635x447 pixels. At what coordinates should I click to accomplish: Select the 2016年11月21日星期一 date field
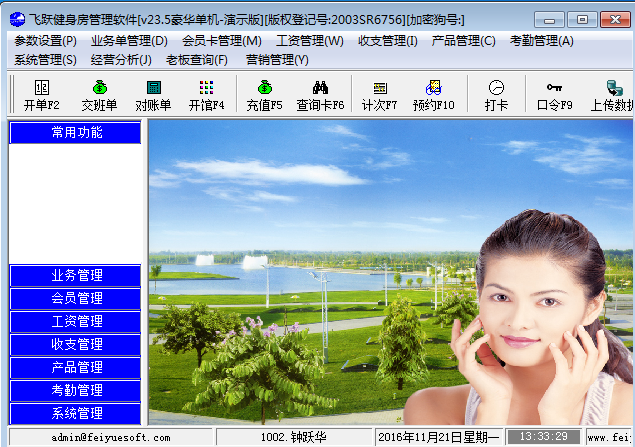(x=439, y=437)
